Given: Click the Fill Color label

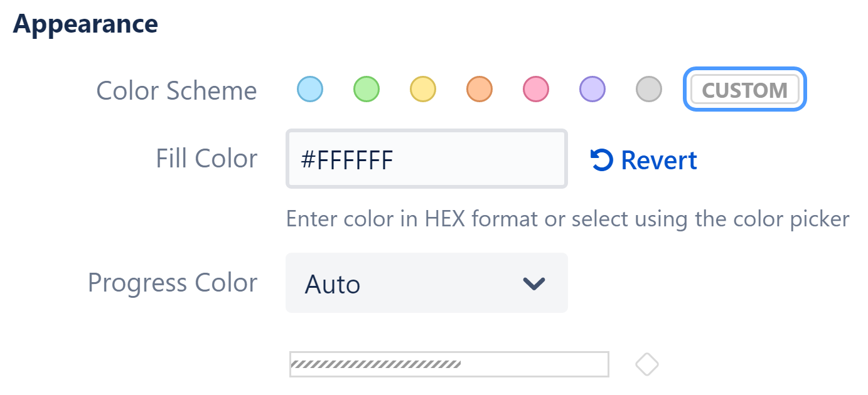Looking at the screenshot, I should coord(206,159).
